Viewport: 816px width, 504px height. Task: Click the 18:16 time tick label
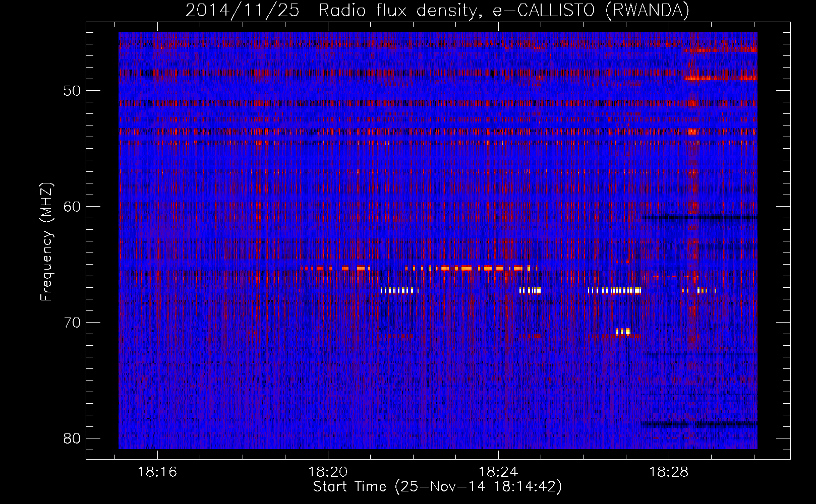pos(158,472)
